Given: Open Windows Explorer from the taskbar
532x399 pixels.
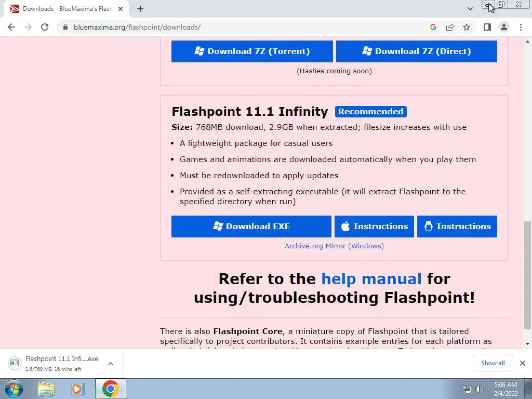Looking at the screenshot, I should pyautogui.click(x=46, y=389).
